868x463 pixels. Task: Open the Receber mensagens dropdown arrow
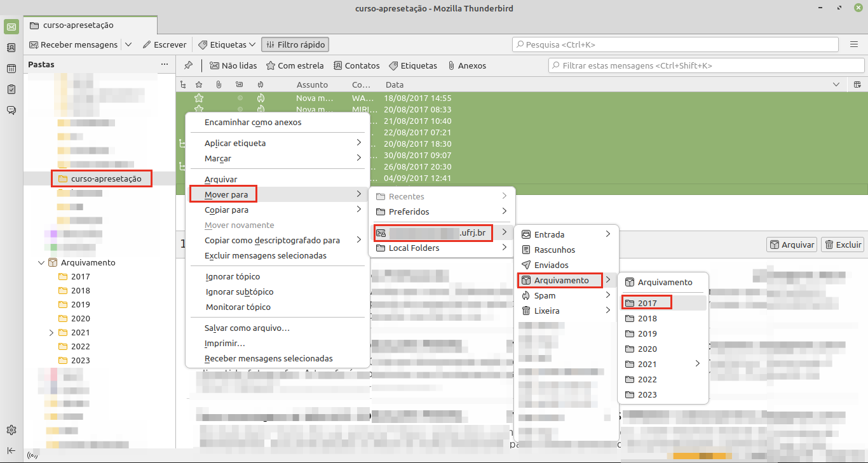[128, 44]
